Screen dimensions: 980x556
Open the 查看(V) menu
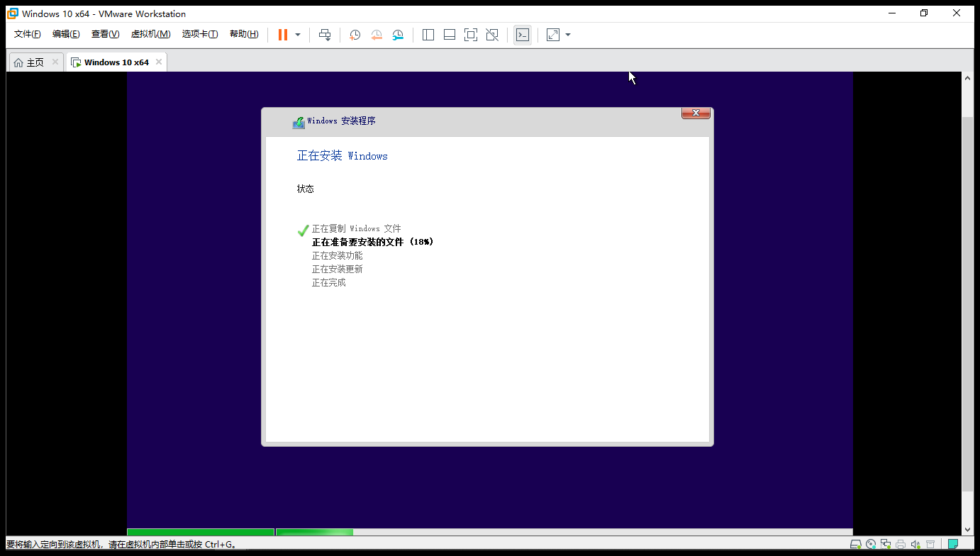point(105,34)
